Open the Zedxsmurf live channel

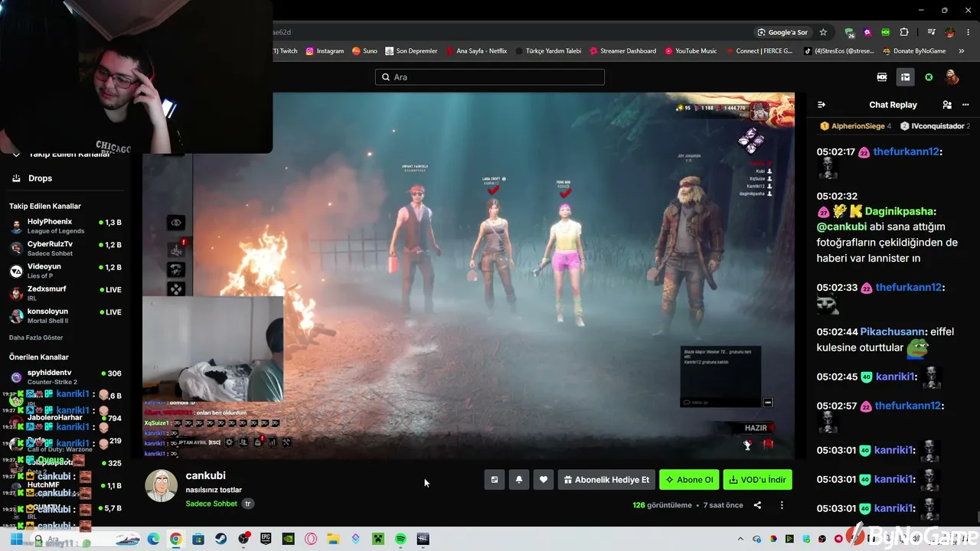coord(65,293)
